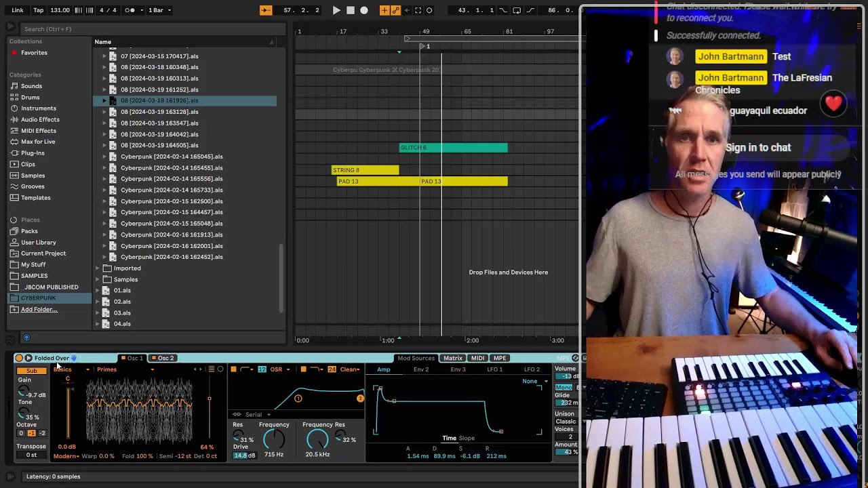Toggle the Mono voice mode button
The image size is (868, 488).
click(564, 388)
